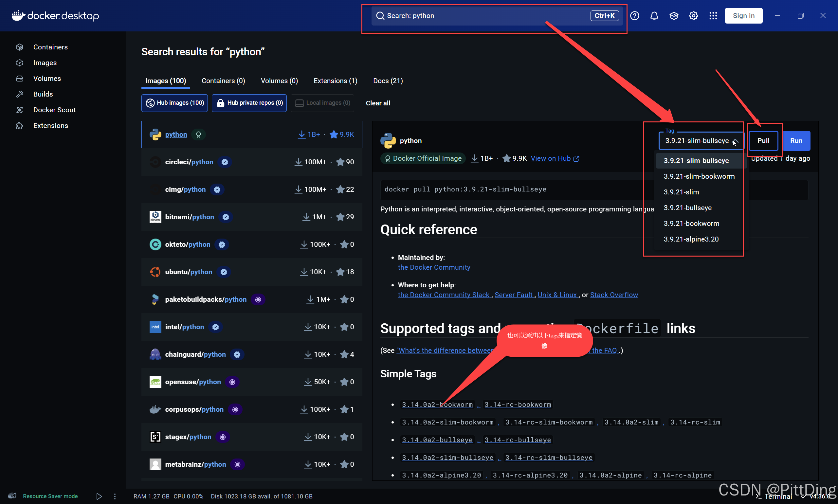Open the apps grid icon
Viewport: 838px width, 504px height.
(x=713, y=16)
